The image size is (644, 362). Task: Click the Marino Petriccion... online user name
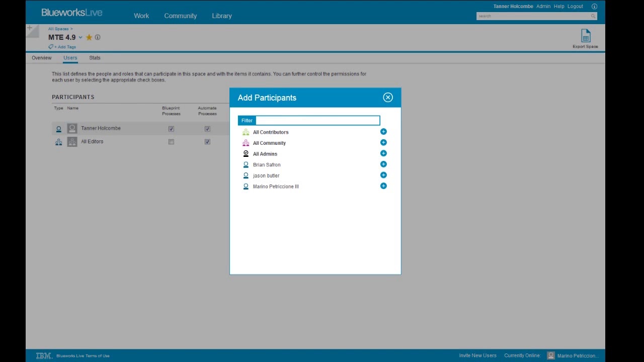click(578, 356)
